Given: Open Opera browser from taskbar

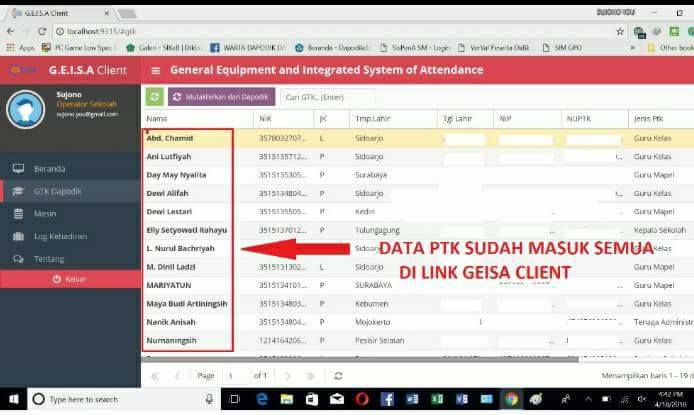Looking at the screenshot, I should pyautogui.click(x=362, y=400).
